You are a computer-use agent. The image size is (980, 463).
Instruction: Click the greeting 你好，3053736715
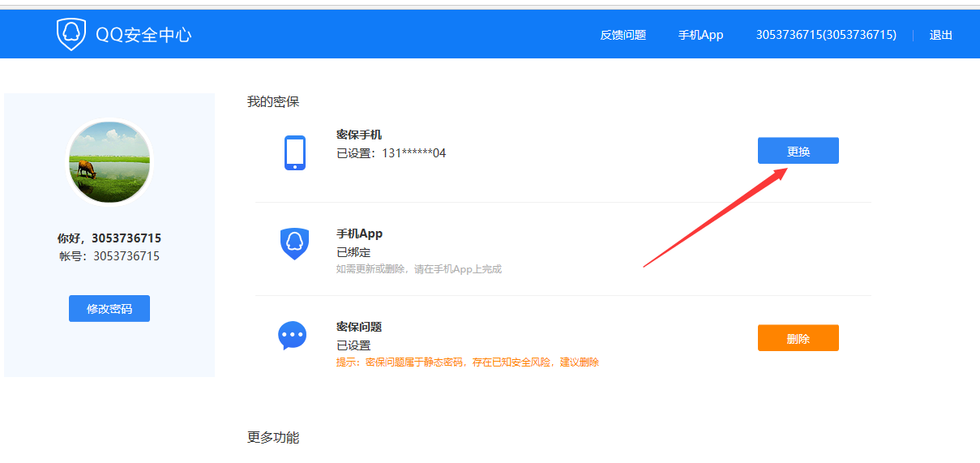[x=109, y=238]
